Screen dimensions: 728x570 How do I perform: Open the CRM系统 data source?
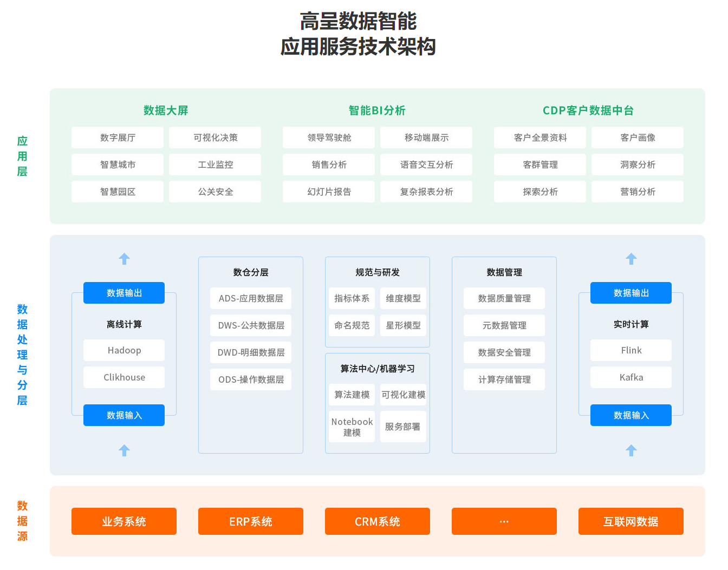point(378,521)
